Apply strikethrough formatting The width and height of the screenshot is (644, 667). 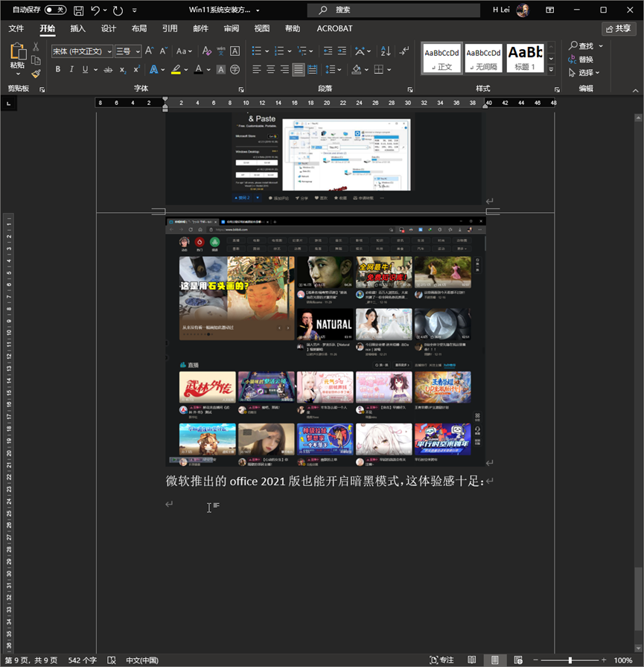click(108, 69)
